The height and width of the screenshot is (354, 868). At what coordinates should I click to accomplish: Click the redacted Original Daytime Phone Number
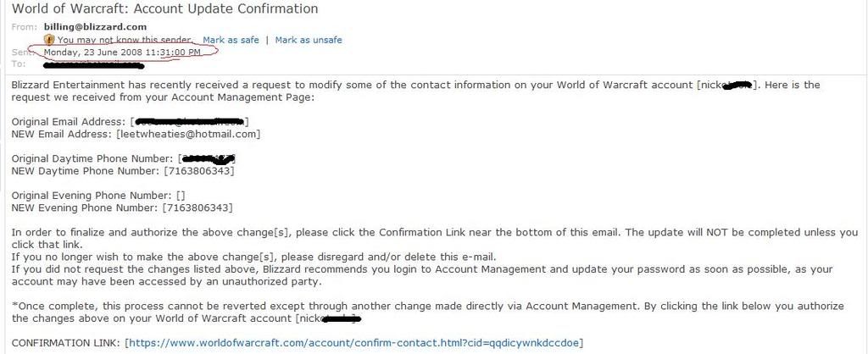pos(209,158)
